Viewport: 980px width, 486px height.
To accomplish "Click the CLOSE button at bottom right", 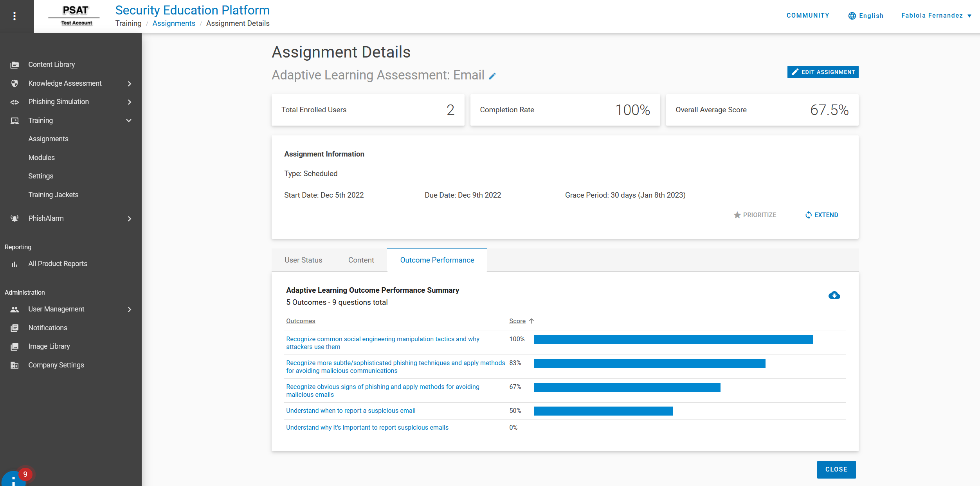I will click(x=836, y=469).
